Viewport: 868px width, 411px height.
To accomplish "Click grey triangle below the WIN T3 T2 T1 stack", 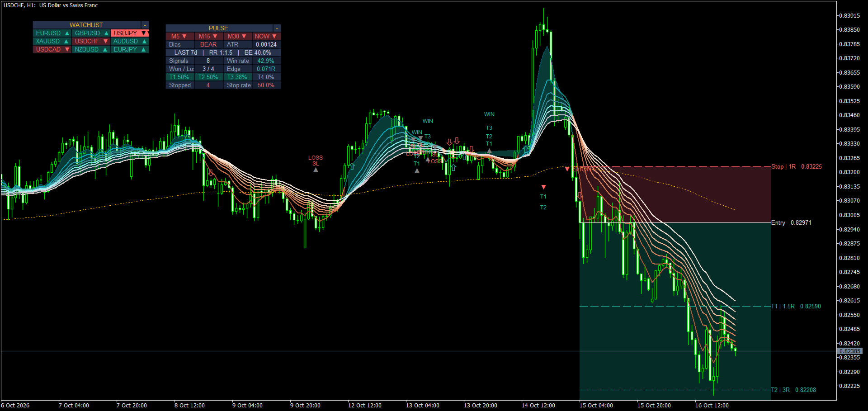I will 489,151.
